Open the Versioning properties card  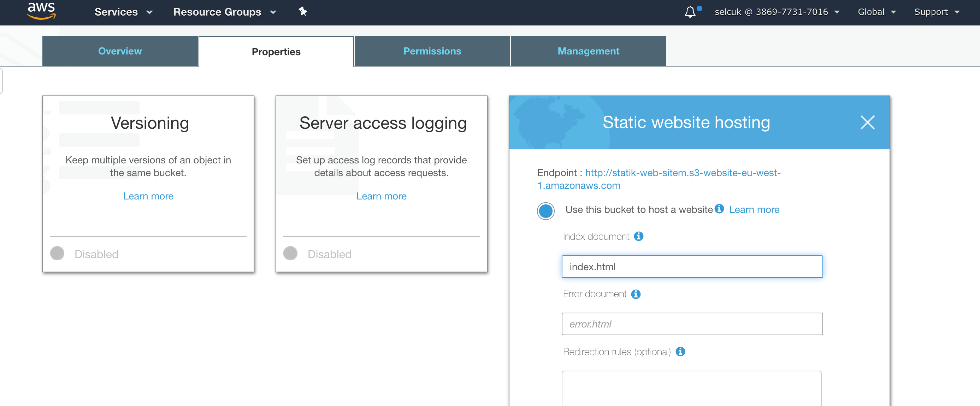click(x=148, y=184)
